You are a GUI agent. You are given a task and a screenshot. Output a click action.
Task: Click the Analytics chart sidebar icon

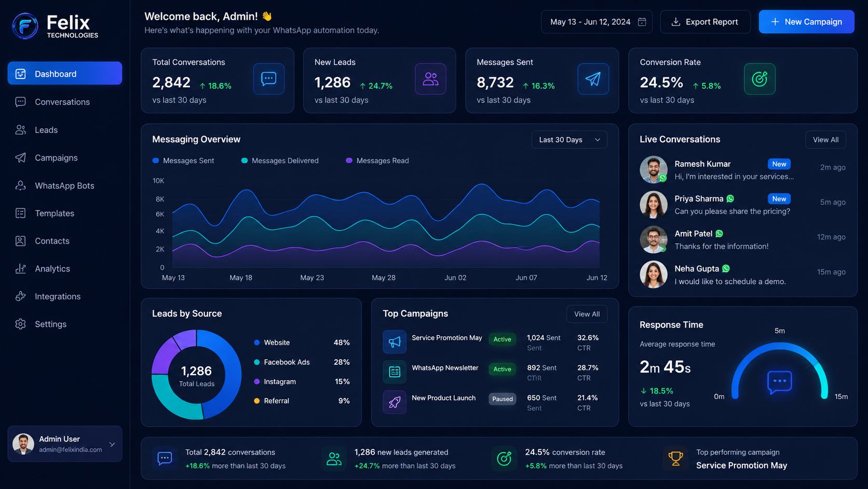tap(21, 269)
